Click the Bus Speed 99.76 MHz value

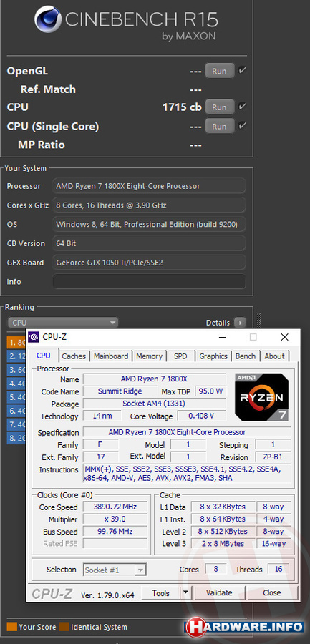[115, 532]
